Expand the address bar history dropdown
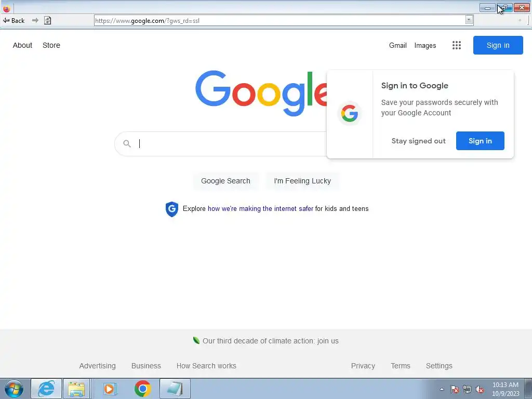This screenshot has height=399, width=532. 469,20
